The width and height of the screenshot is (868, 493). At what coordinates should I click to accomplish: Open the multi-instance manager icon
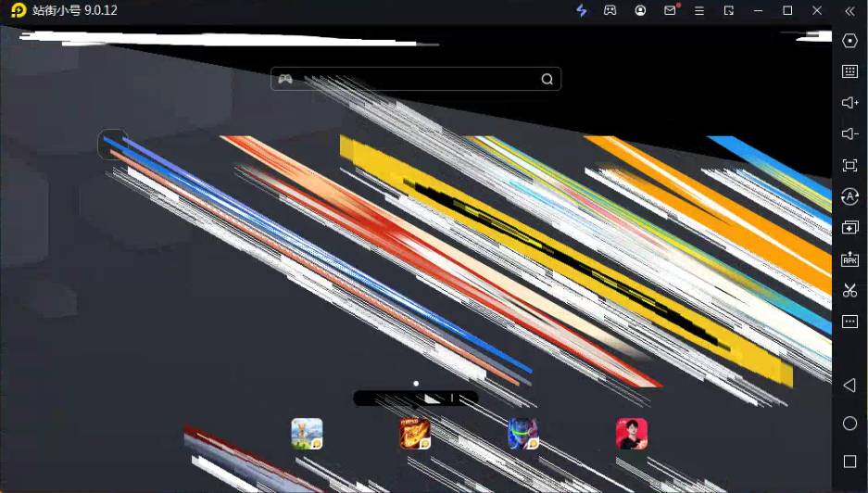(x=849, y=228)
